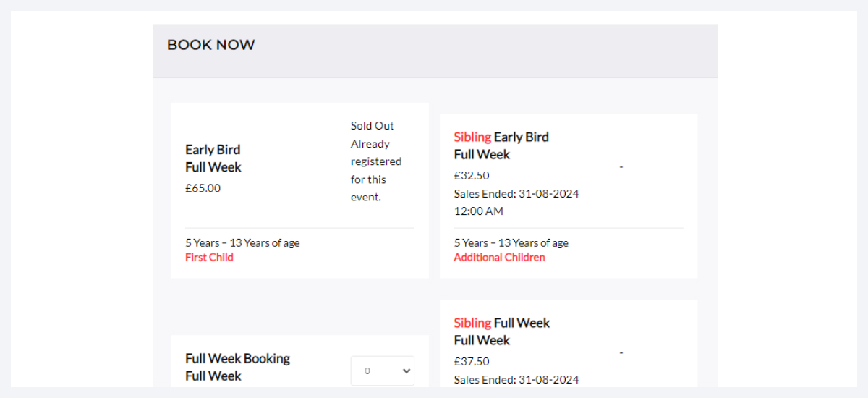Viewport: 868px width, 398px height.
Task: Click the Early Bird Full Week ticket title
Action: [213, 158]
